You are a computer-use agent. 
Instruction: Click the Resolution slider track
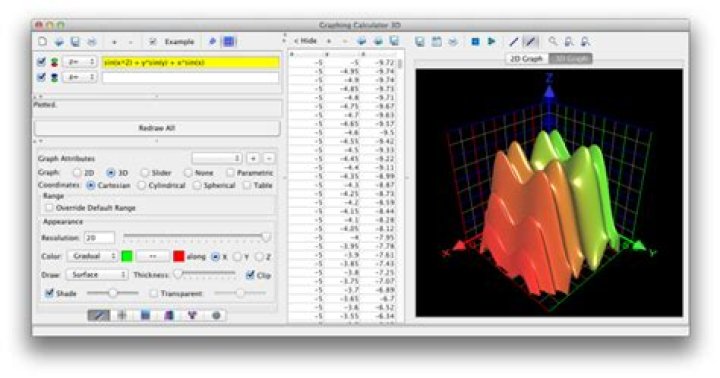pyautogui.click(x=197, y=237)
